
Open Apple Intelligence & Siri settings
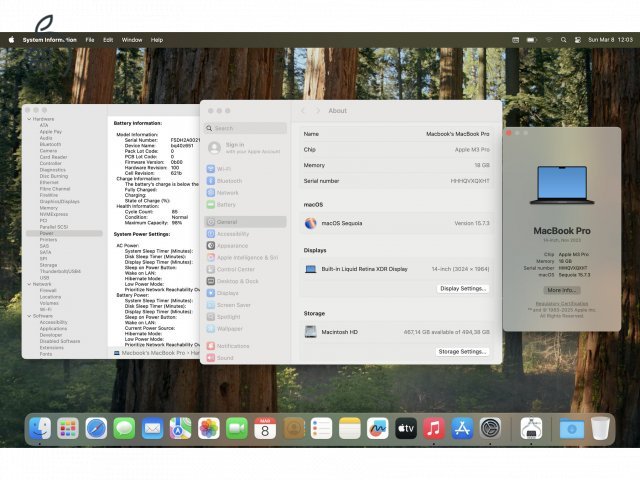click(x=245, y=257)
